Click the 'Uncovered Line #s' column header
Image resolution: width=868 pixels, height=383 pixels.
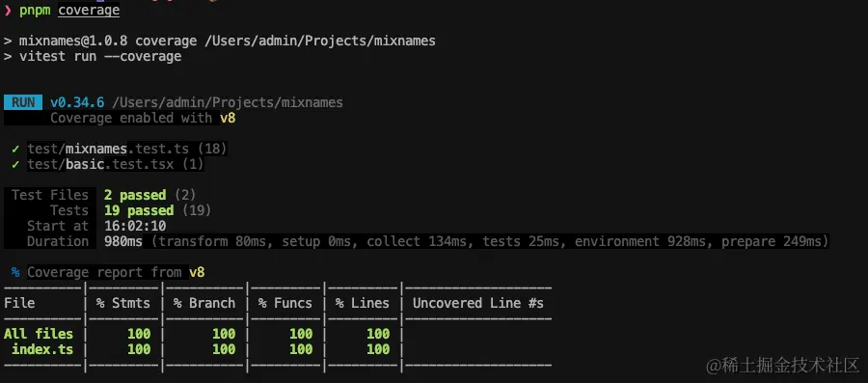477,303
